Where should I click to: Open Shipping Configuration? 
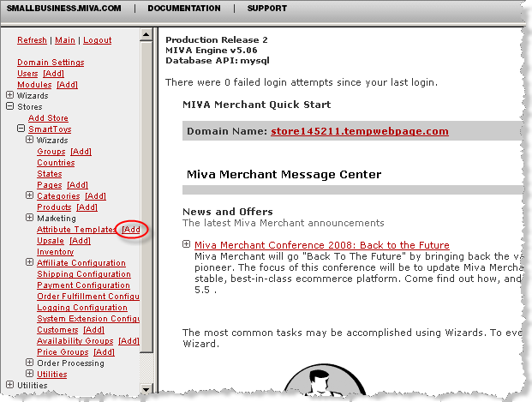pyautogui.click(x=84, y=274)
